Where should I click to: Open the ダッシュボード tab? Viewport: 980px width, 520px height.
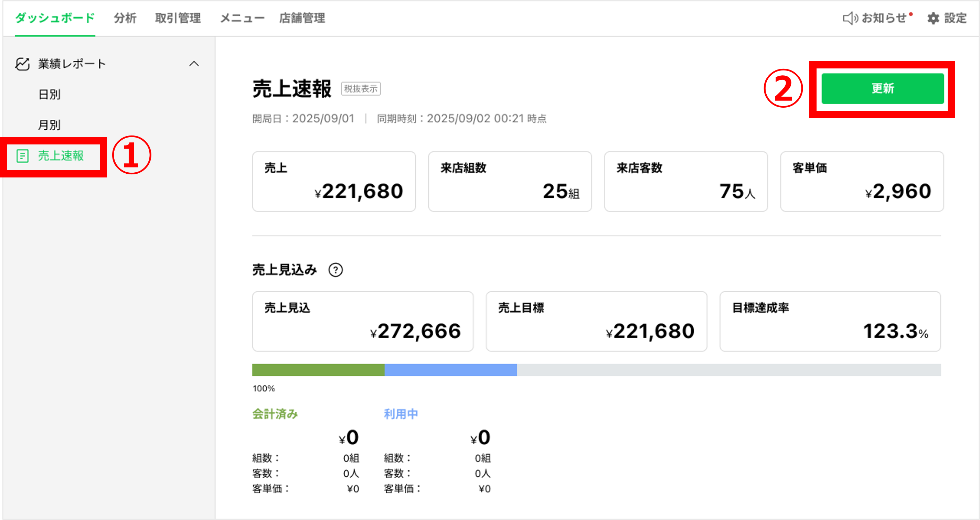tap(55, 18)
